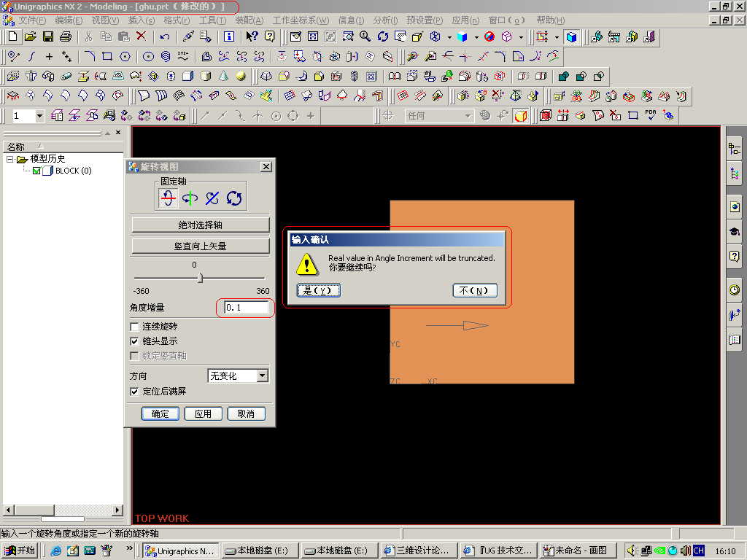Click the Paste clipboard icon
Screen dimensions: 747x560
(124, 36)
